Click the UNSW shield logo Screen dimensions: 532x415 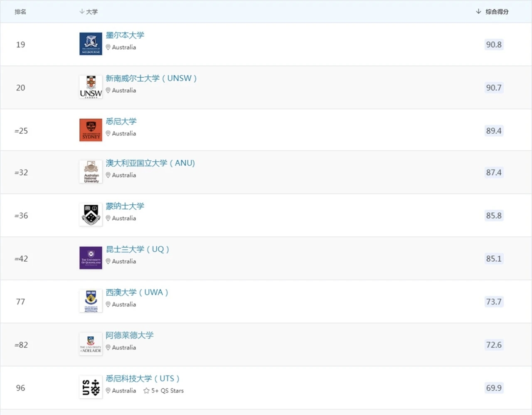tap(90, 86)
